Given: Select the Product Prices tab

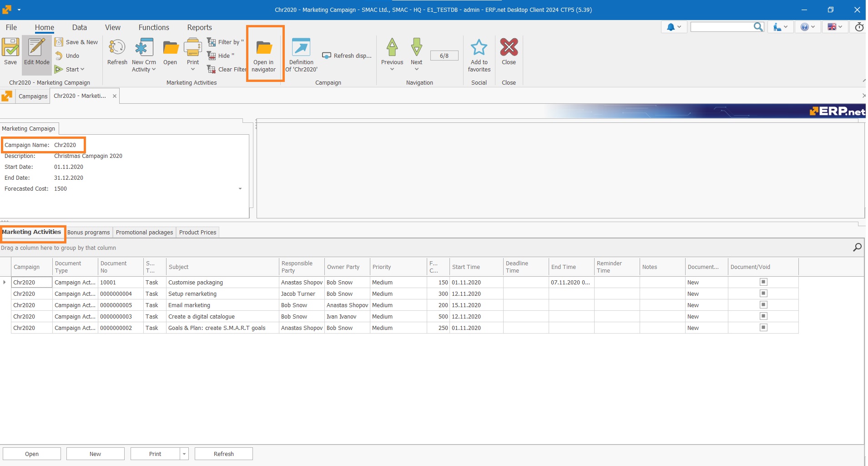Looking at the screenshot, I should [198, 232].
